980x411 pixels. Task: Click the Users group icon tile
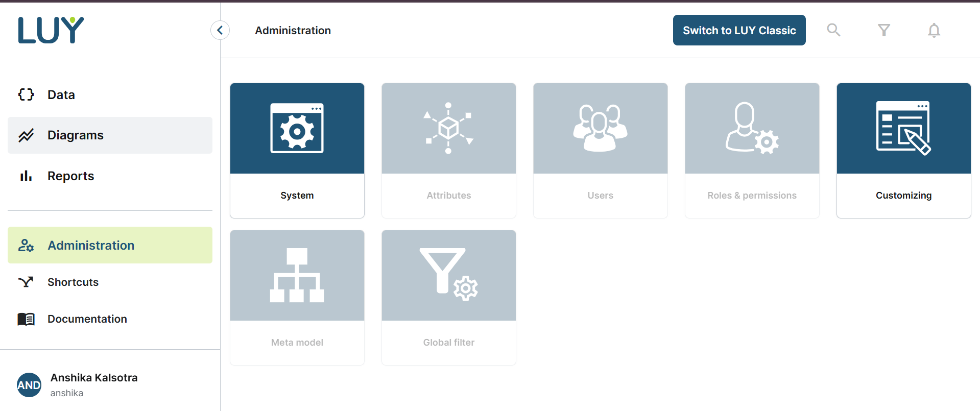600,129
